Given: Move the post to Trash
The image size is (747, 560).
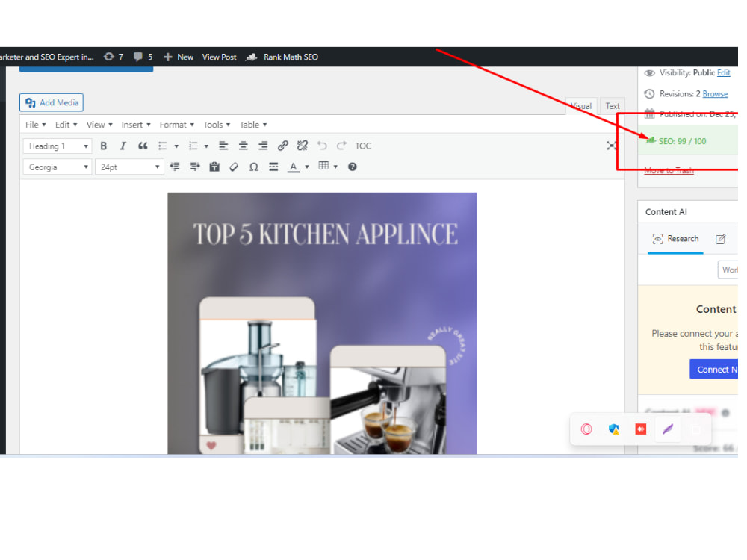Looking at the screenshot, I should (669, 170).
